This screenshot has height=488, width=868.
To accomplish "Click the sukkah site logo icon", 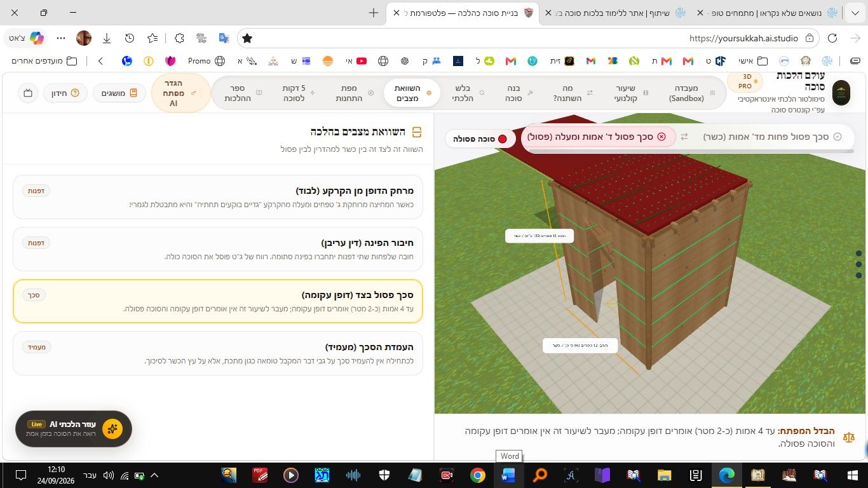I will pyautogui.click(x=841, y=93).
